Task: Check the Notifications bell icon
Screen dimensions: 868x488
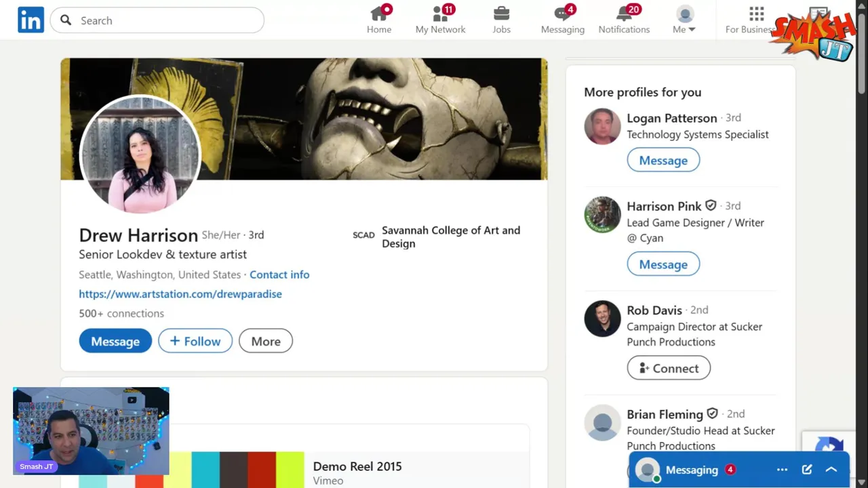Action: (x=624, y=14)
